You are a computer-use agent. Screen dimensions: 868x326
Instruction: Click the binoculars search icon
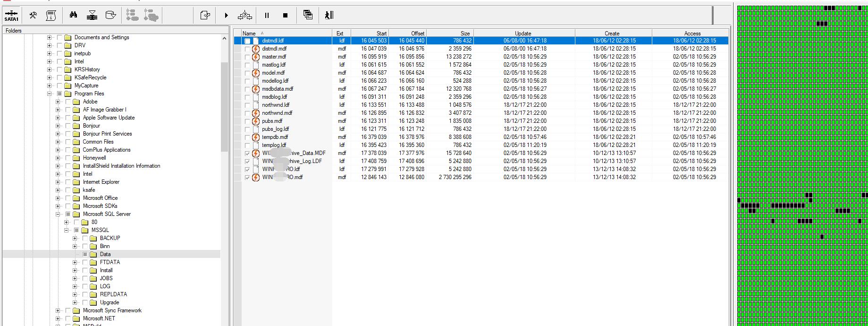73,16
